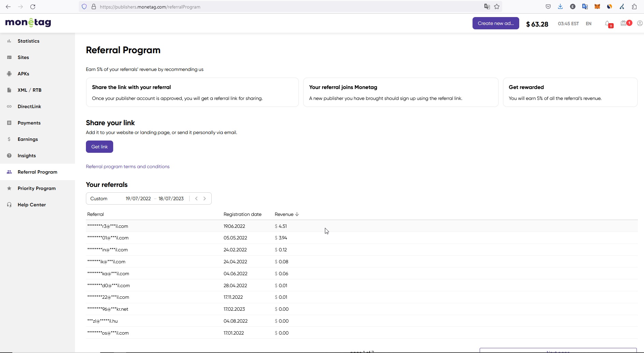This screenshot has height=353, width=644.
Task: Open the user account profile icon
Action: point(640,23)
